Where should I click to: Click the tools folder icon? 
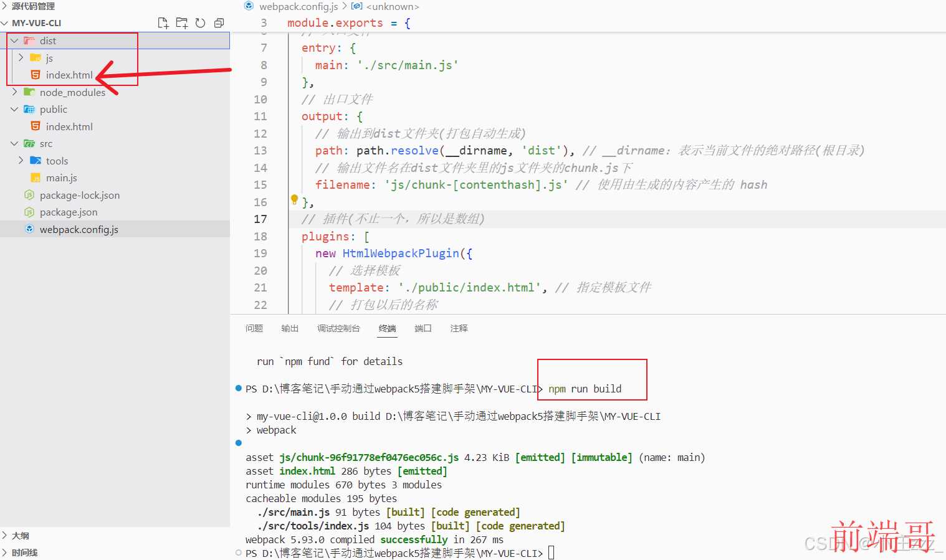pyautogui.click(x=36, y=161)
